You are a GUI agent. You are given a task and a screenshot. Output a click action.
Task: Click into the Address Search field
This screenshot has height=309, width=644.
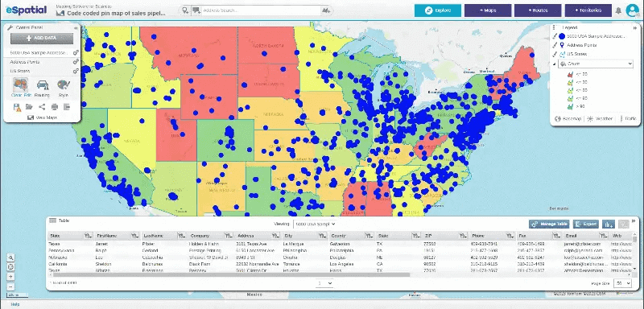pyautogui.click(x=261, y=10)
